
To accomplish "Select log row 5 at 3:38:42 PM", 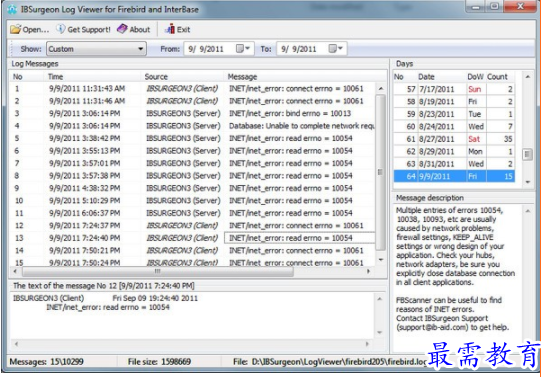I will 193,138.
